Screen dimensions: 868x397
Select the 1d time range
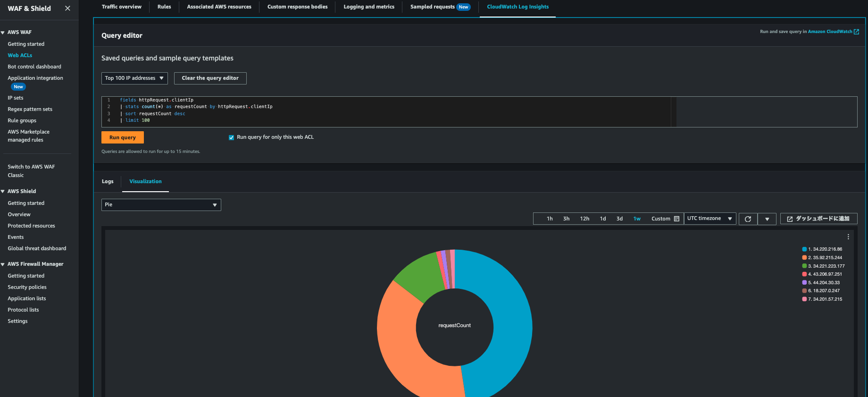603,219
